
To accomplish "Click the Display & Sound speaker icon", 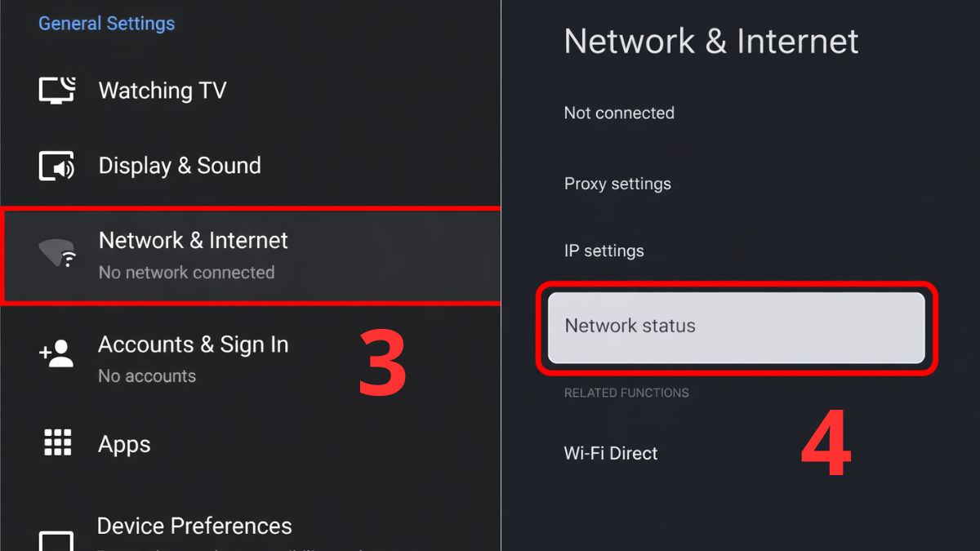I will (57, 166).
